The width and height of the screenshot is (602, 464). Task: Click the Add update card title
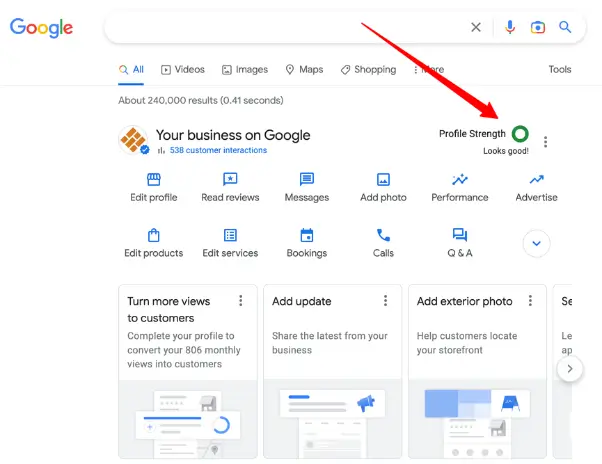[302, 301]
